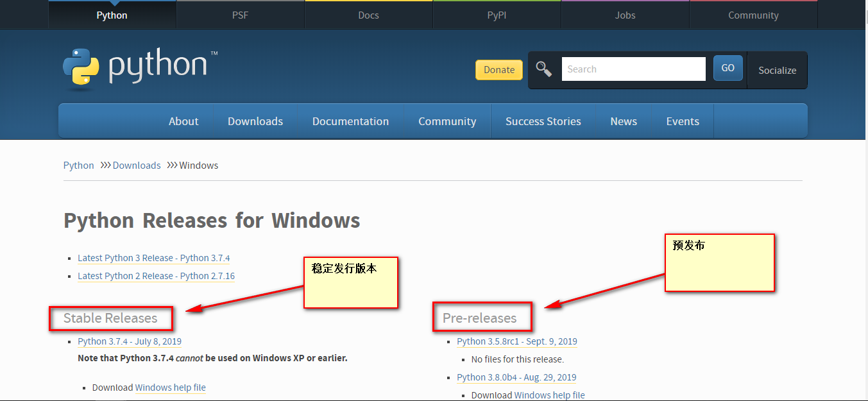Open Latest Python 3 Release - Python 3.7.4 link
Image resolution: width=868 pixels, height=401 pixels.
click(154, 257)
